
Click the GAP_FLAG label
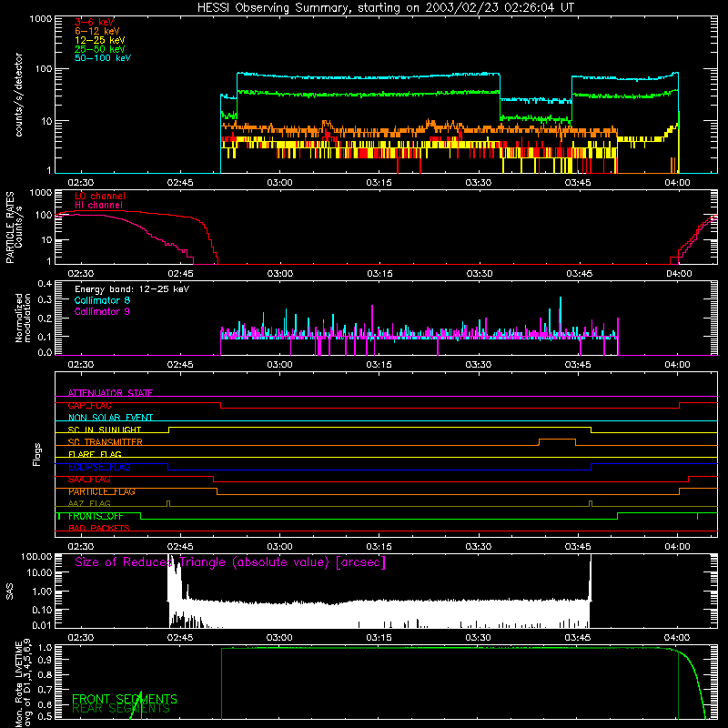pyautogui.click(x=89, y=405)
